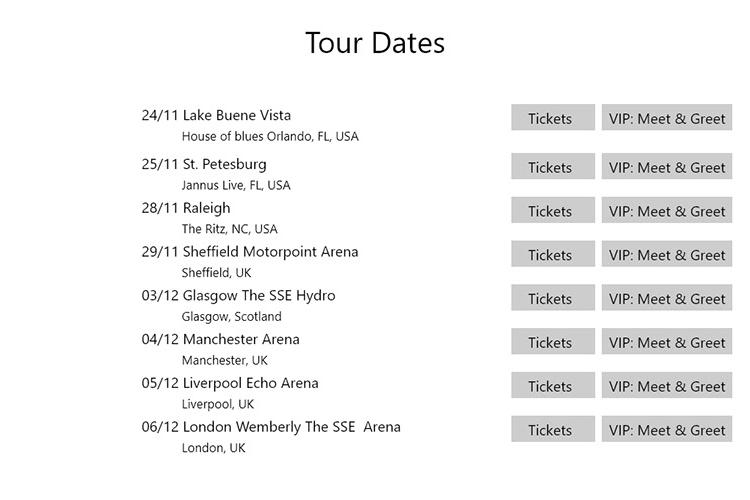Click Tickets for 25/11 St. Petesburg
The width and height of the screenshot is (750, 500).
(x=553, y=166)
